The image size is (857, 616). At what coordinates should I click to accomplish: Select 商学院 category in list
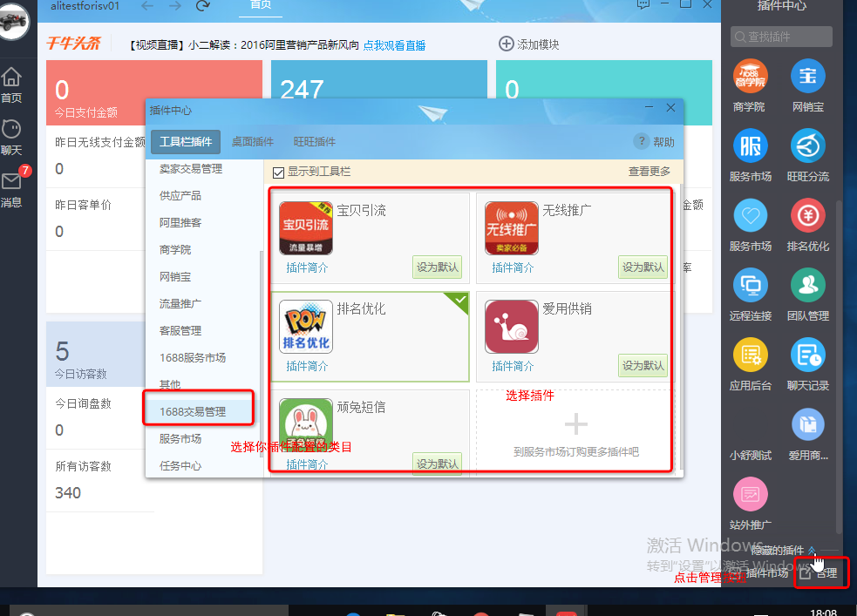pos(175,249)
